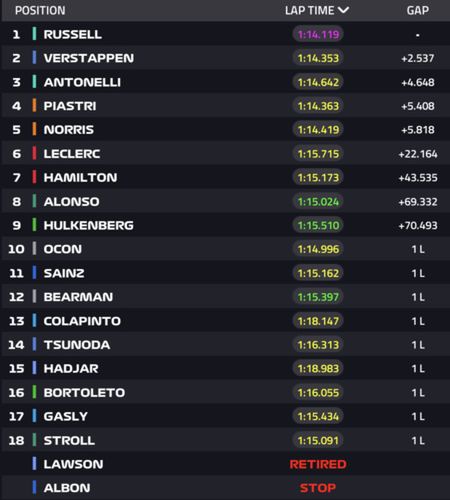Screen dimensions: 450x500
Task: Select the GAP column header
Action: (418, 11)
